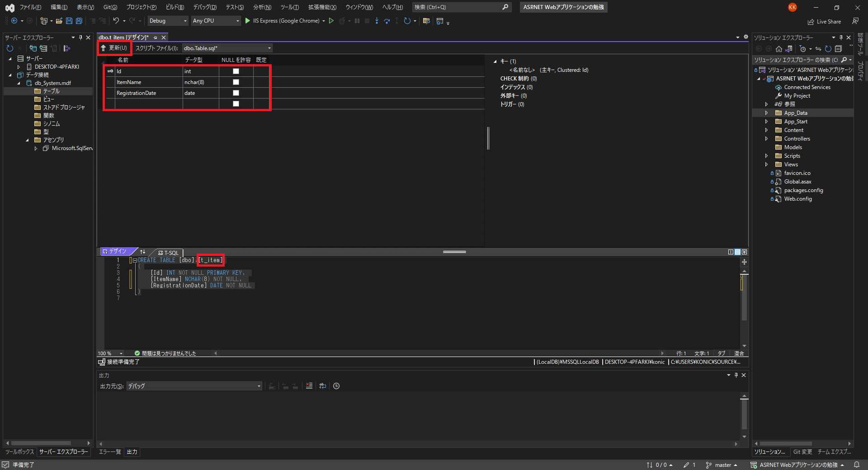Open the File (ファイル) menu

pos(30,7)
